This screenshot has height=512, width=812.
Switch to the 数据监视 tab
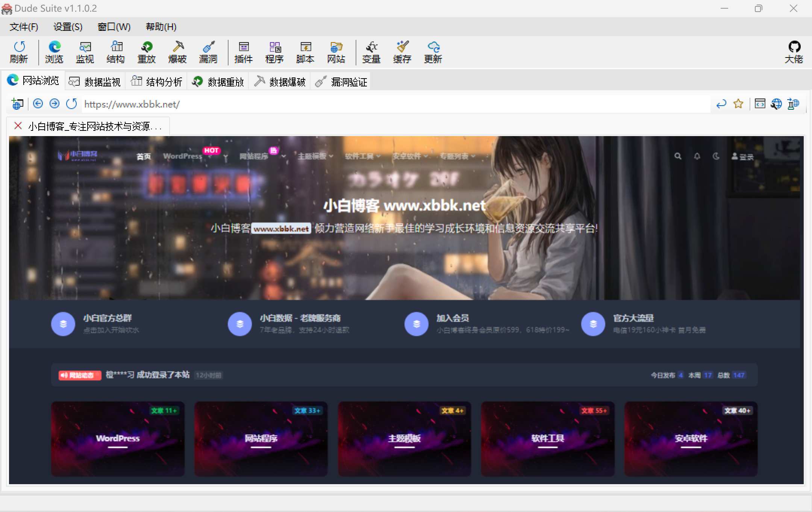click(95, 82)
